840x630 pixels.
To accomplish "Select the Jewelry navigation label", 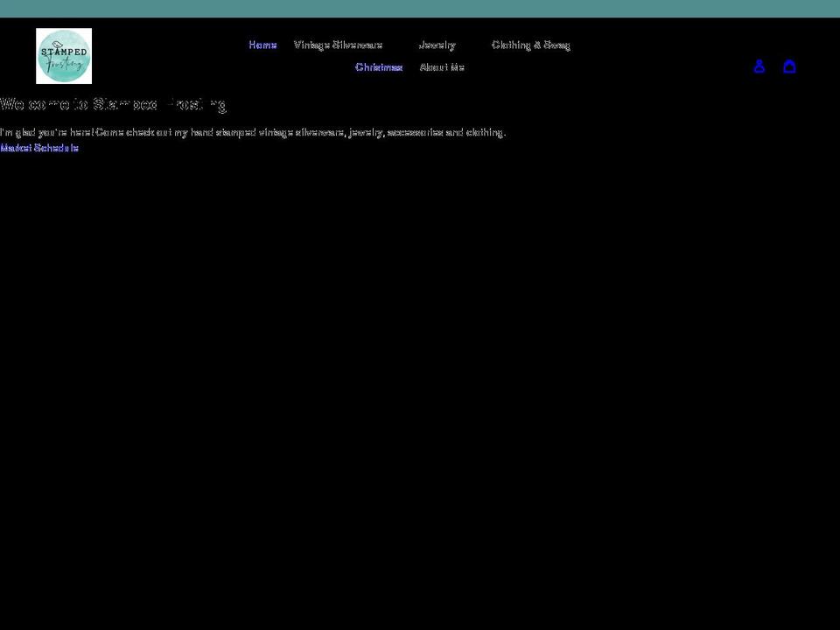I will pos(437,45).
